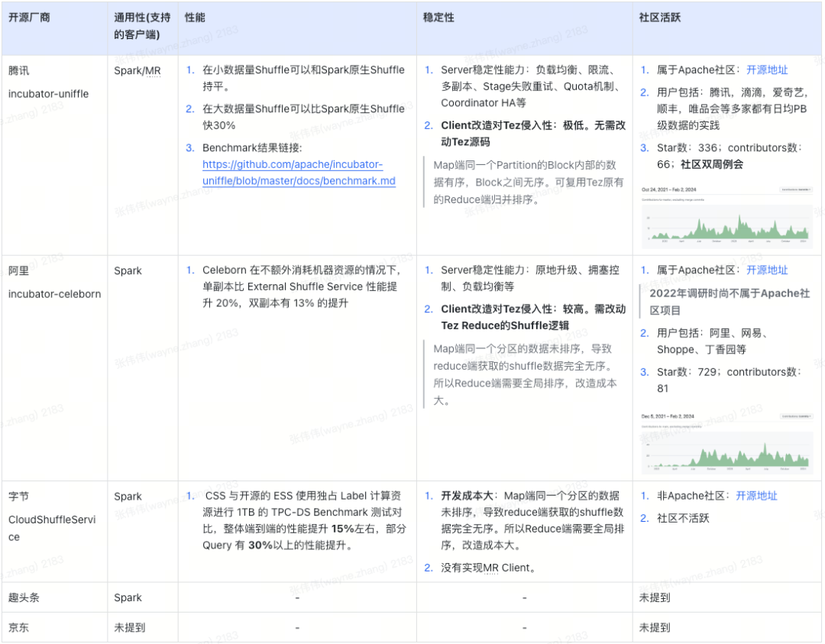Select the vendor name 阿里
The width and height of the screenshot is (825, 644).
19,270
